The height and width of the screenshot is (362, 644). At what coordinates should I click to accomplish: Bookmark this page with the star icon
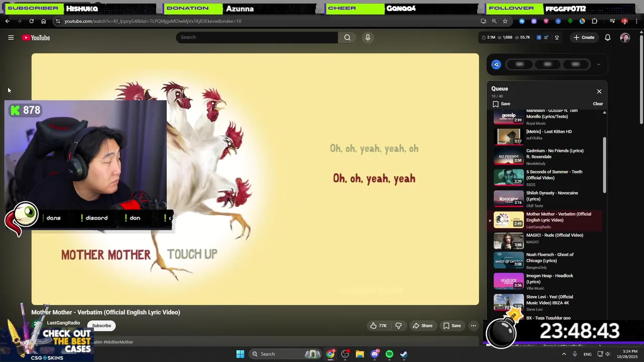pyautogui.click(x=505, y=21)
